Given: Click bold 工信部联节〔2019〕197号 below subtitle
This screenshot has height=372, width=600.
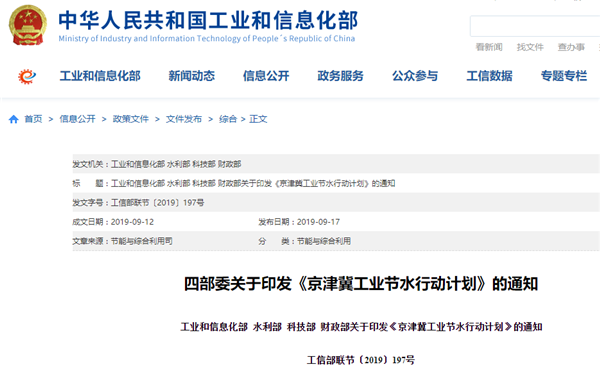Looking at the screenshot, I should [360, 360].
